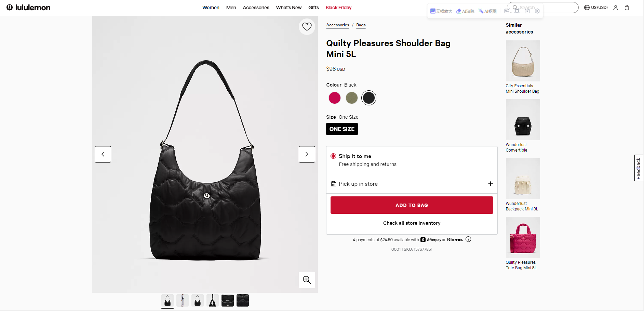Screen dimensions: 644x311
Task: Add bag to wishlist with heart icon
Action: tap(307, 27)
